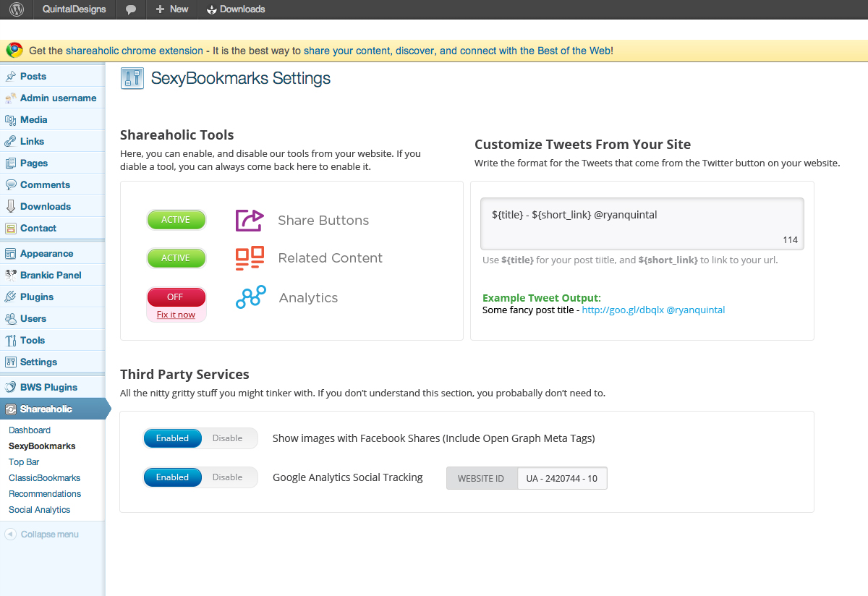Toggle the Share Buttons ACTIVE switch
Viewport: 868px width, 596px height.
tap(176, 220)
